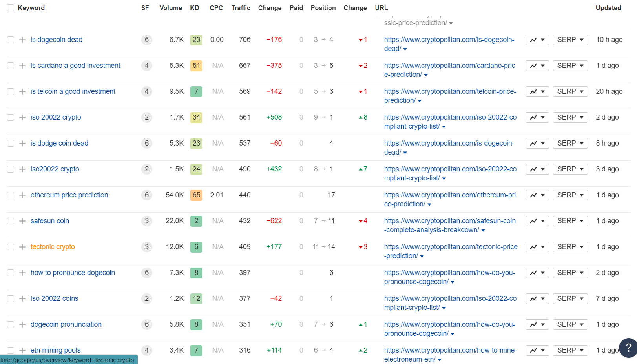This screenshot has height=364, width=637.
Task: Sort by Position column header
Action: pos(323,8)
